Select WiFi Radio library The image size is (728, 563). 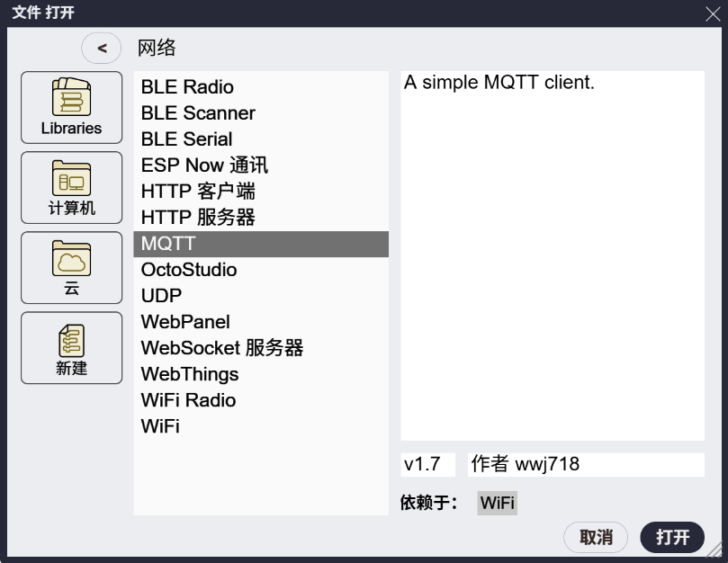tap(261, 400)
